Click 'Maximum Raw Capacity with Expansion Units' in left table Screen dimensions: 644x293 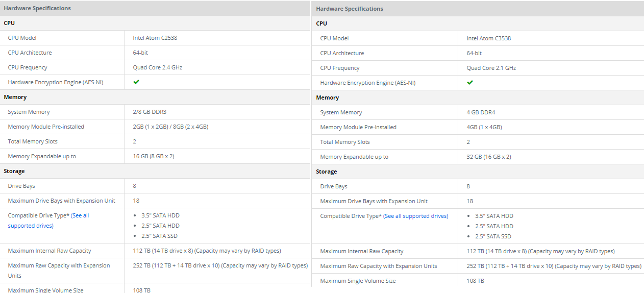coord(59,271)
